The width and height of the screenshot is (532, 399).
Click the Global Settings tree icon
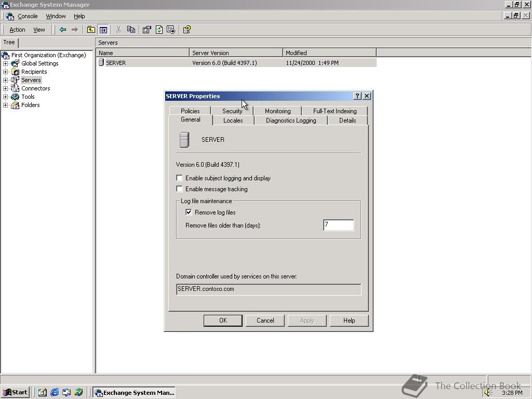click(15, 63)
